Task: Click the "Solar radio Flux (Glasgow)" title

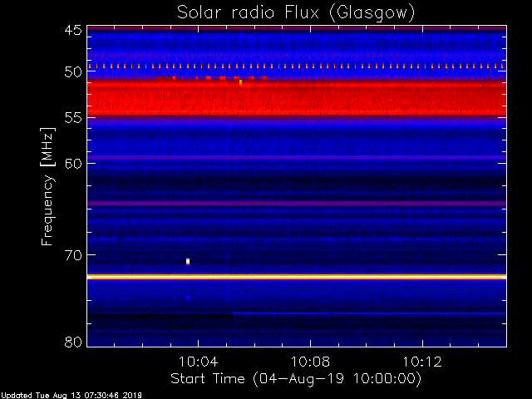Action: pos(296,13)
